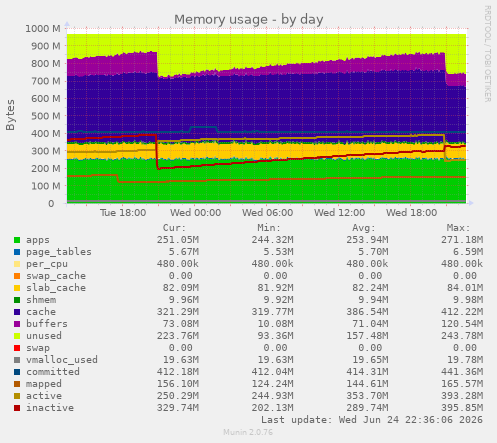Click the 'Tue 18:00' x-axis label

[123, 213]
